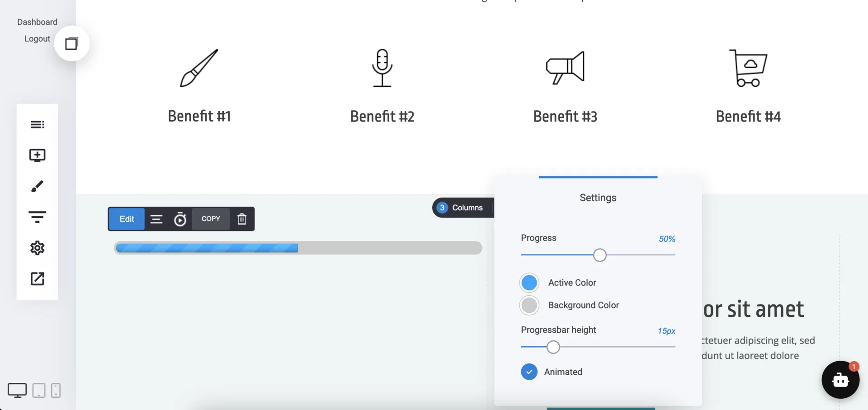Image resolution: width=868 pixels, height=410 pixels.
Task: Open the settings gear in sidebar
Action: pos(38,248)
